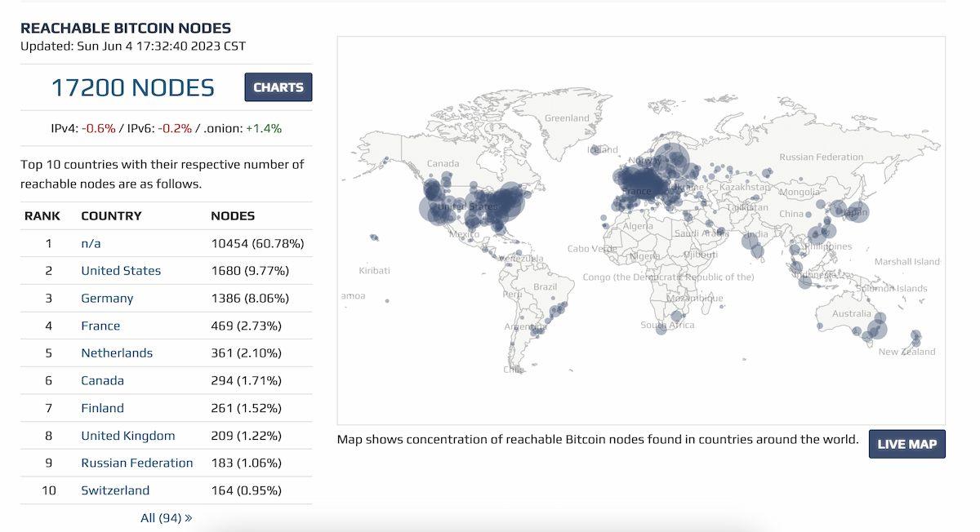This screenshot has width=980, height=532.
Task: Open the n/a country link
Action: pyautogui.click(x=91, y=243)
